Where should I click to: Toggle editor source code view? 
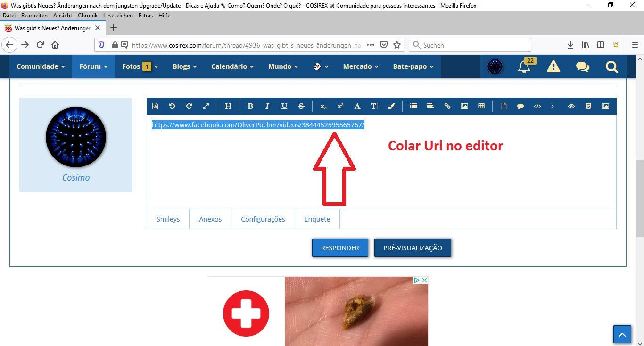[x=155, y=106]
